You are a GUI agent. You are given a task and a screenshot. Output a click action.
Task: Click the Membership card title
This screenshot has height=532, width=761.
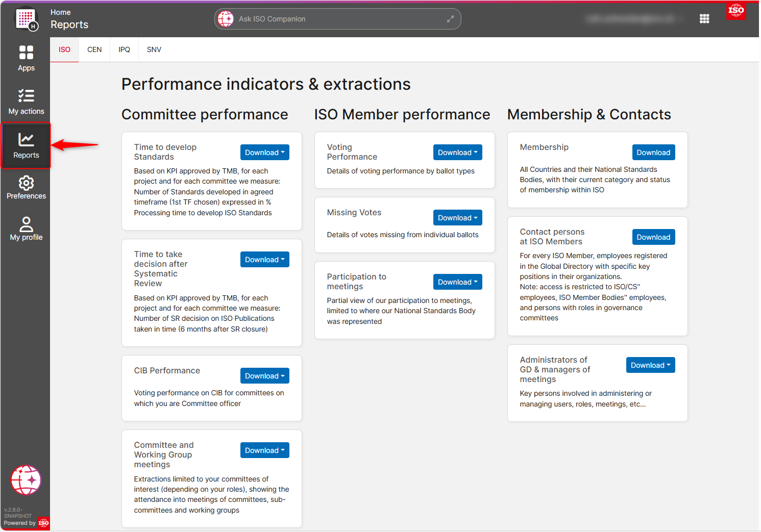click(x=544, y=147)
